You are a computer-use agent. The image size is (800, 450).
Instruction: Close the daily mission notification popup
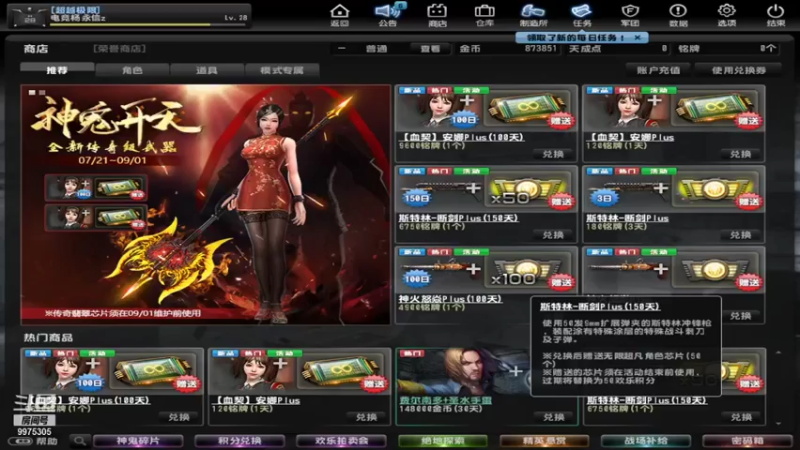[638, 38]
